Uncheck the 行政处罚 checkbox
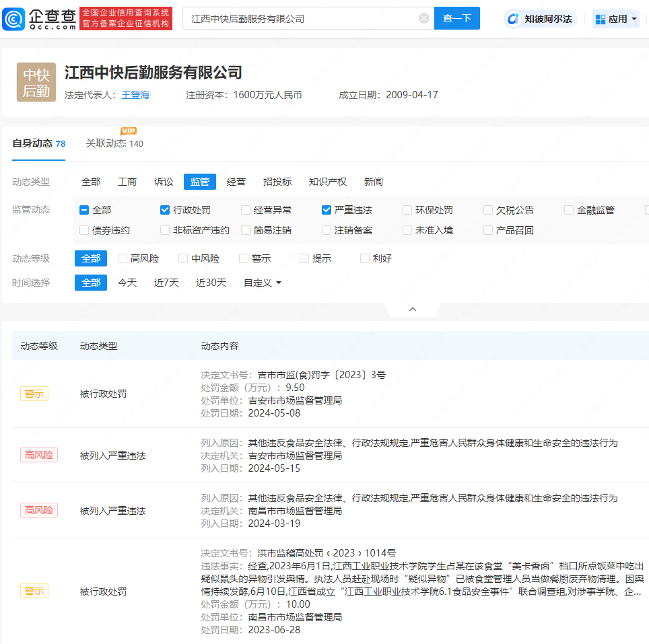Viewport: 649px width, 644px height. pyautogui.click(x=165, y=210)
